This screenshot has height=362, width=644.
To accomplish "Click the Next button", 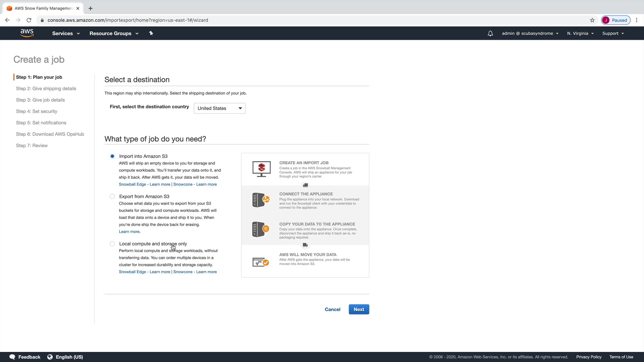I will pyautogui.click(x=359, y=309).
